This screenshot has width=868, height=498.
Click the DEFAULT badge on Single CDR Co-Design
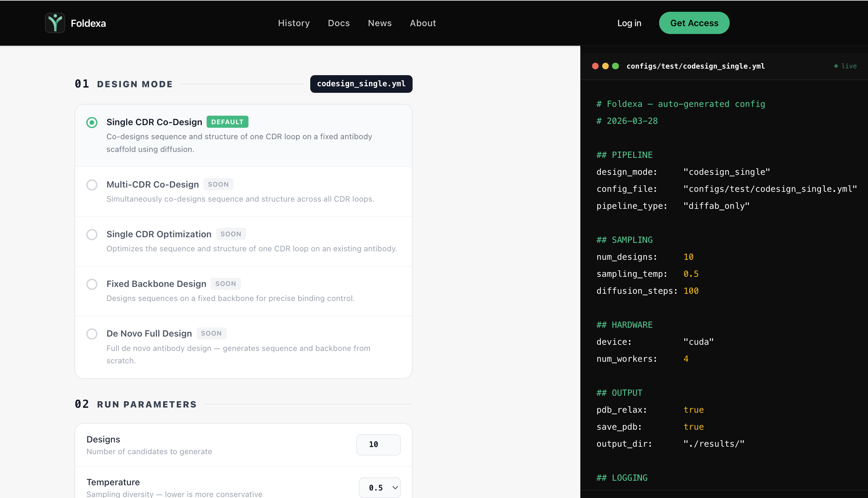[227, 122]
